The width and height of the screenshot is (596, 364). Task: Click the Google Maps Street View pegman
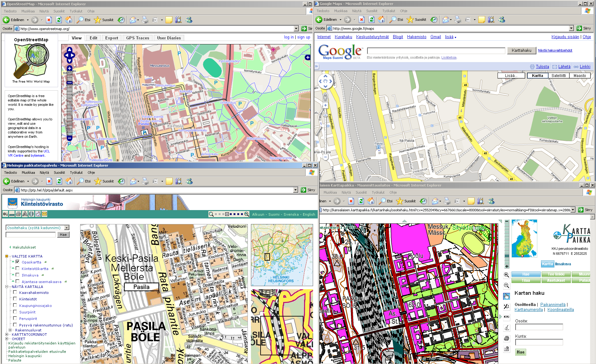click(x=325, y=97)
